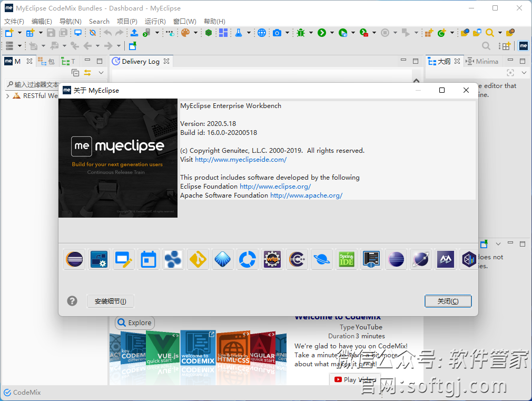This screenshot has height=401, width=532.
Task: Click the Eclipse feature icon in About dialog
Action: 74,259
